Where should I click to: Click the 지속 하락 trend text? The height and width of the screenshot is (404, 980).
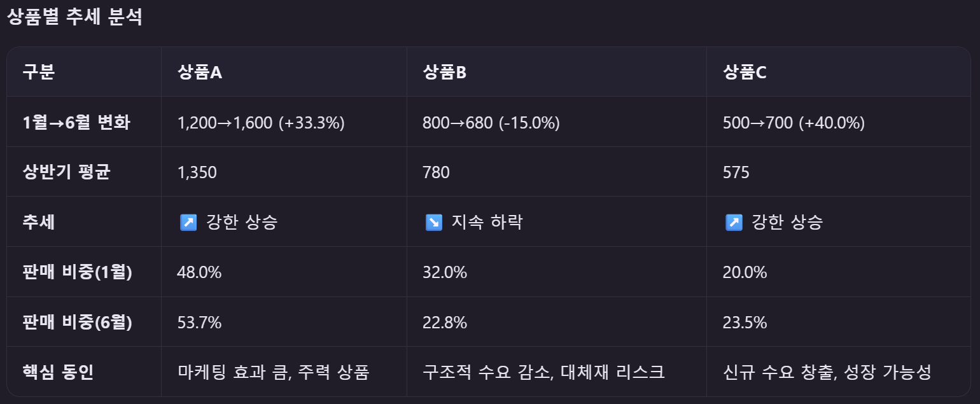pos(487,223)
